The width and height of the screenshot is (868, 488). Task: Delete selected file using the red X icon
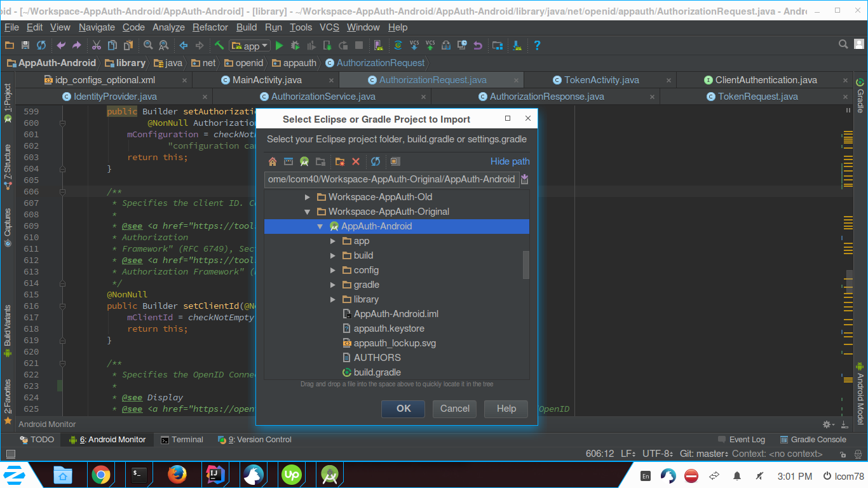click(356, 161)
